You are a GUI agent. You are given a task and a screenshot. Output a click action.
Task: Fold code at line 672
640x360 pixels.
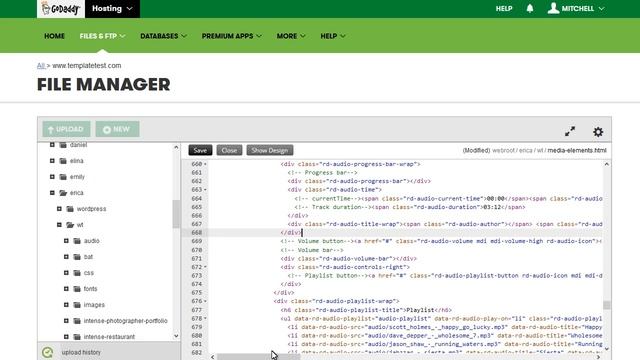pyautogui.click(x=205, y=267)
